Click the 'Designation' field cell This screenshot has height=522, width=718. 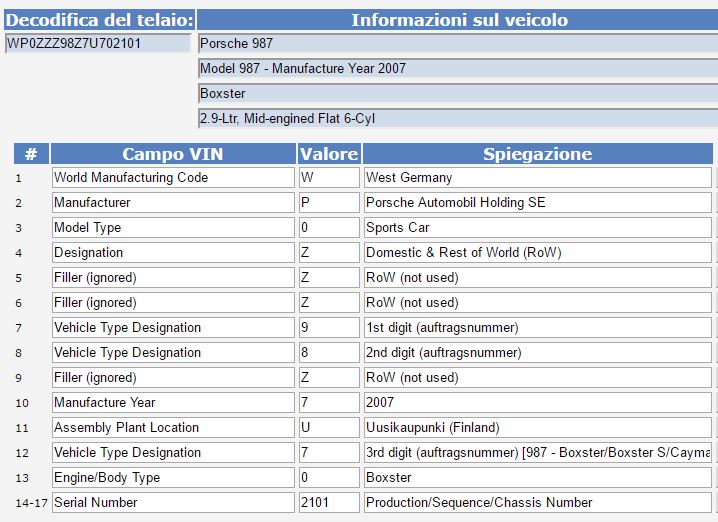(x=173, y=253)
